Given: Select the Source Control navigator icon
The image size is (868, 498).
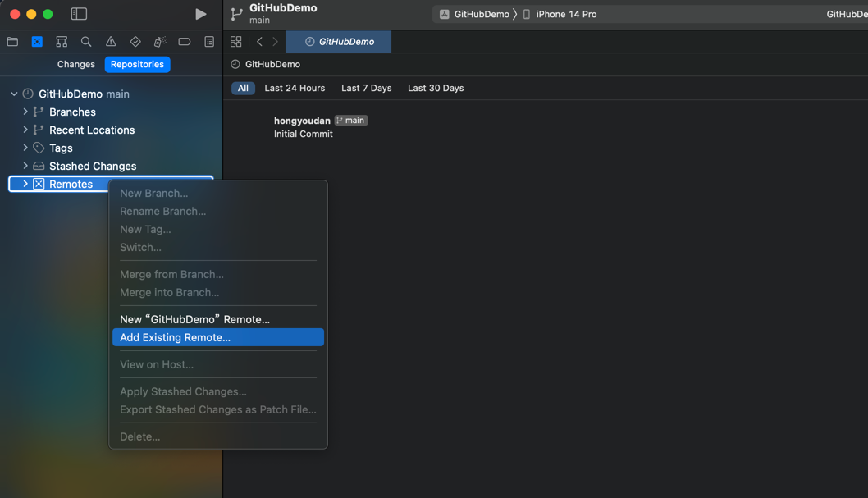Looking at the screenshot, I should pos(37,42).
